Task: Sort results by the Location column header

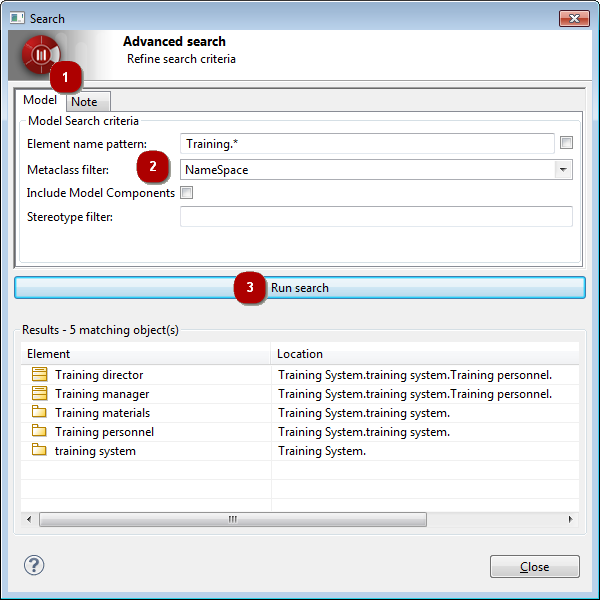Action: 425,354
